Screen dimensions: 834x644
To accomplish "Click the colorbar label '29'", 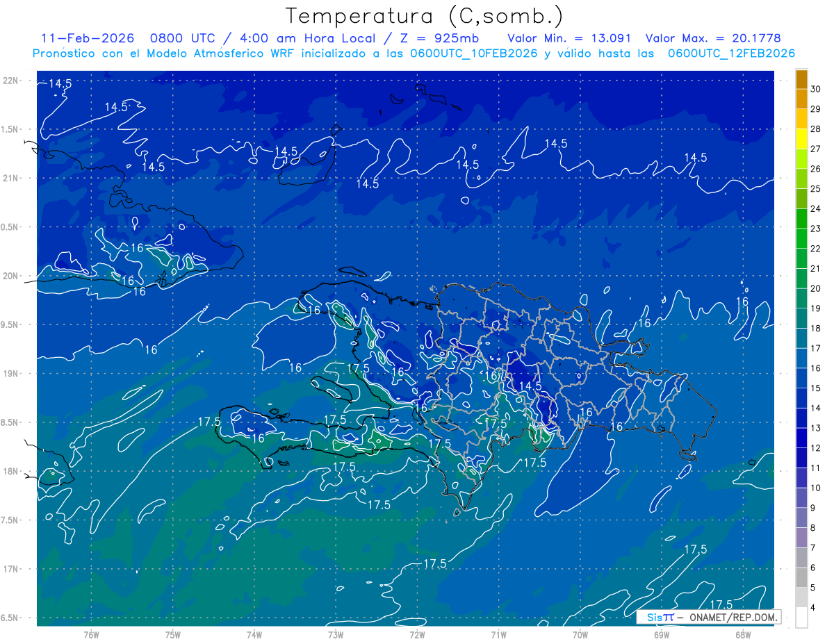I will pos(815,109).
